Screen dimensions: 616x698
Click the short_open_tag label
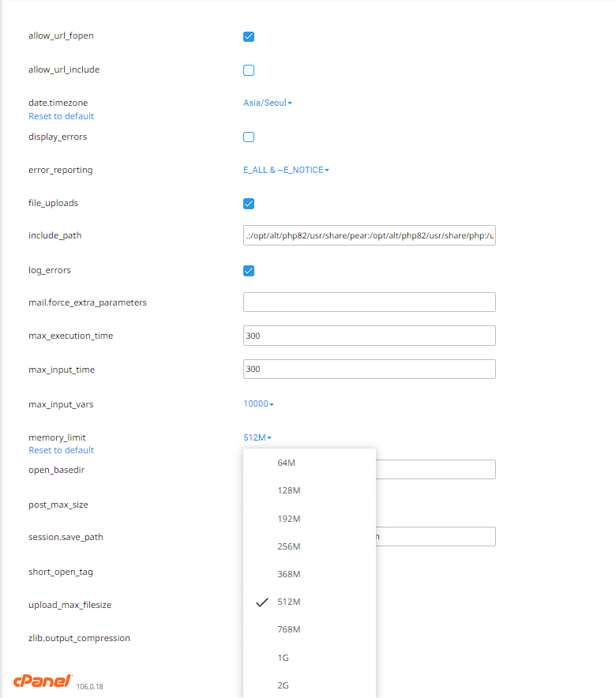coord(61,572)
